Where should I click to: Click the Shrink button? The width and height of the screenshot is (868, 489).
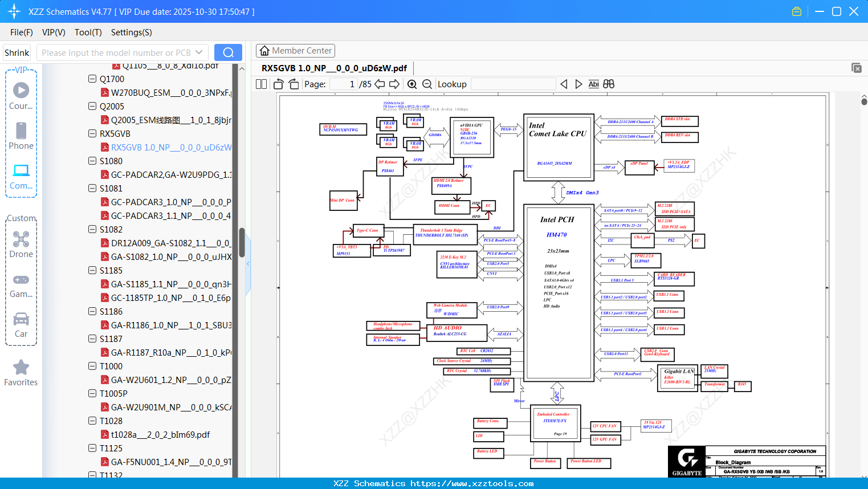[17, 52]
